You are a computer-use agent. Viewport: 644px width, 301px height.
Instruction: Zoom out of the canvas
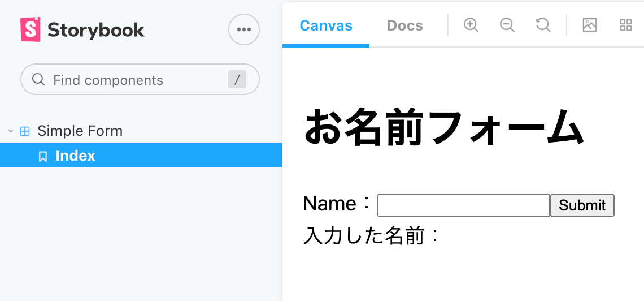point(507,25)
